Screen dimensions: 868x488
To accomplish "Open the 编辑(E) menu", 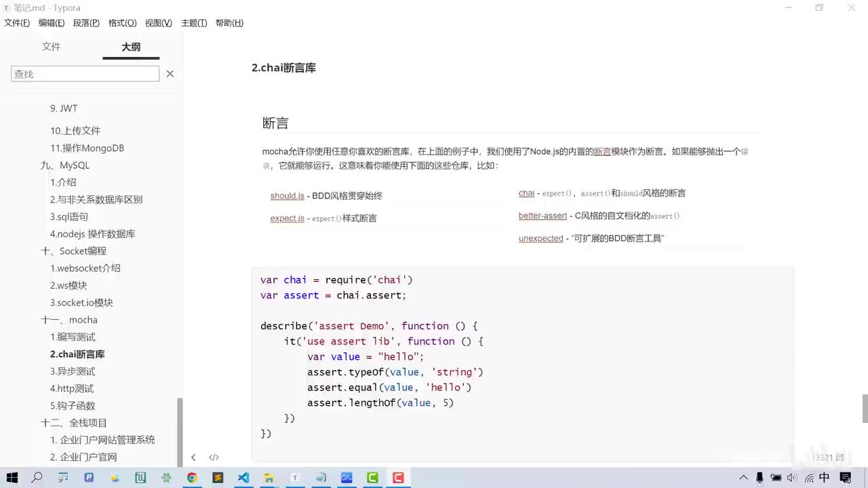I will pos(52,23).
